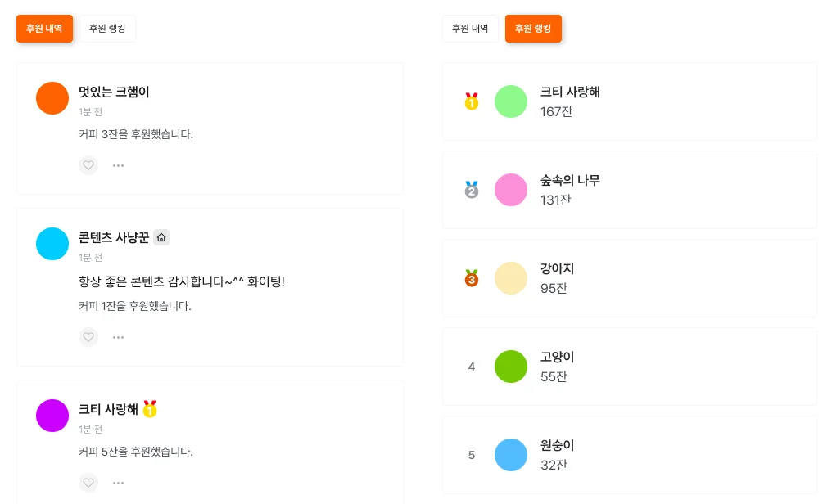Click the silver second-place medal icon

tap(472, 190)
